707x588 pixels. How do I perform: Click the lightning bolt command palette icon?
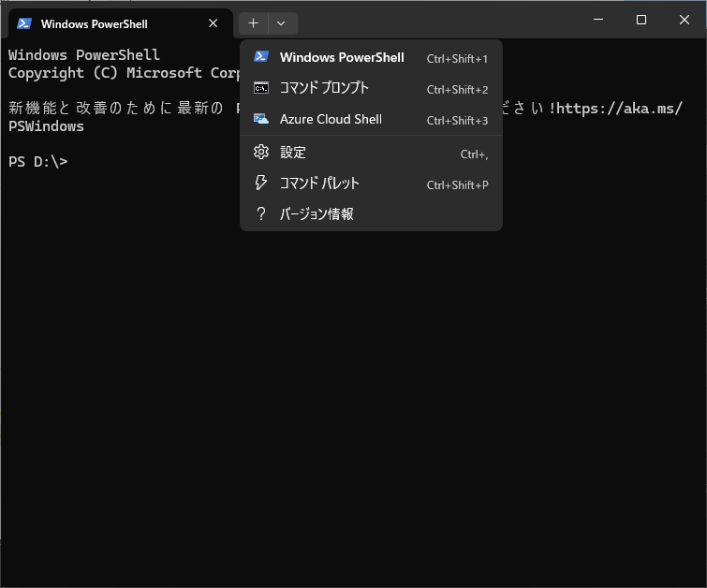tap(260, 183)
